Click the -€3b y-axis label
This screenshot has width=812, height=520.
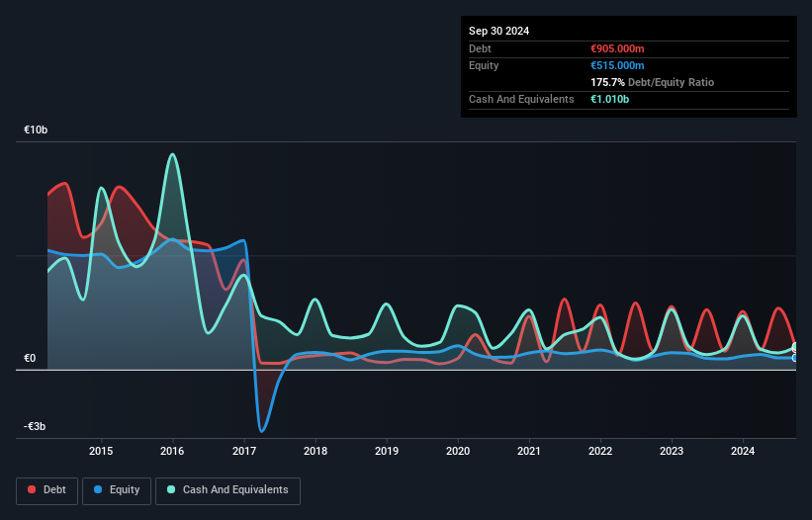35,426
